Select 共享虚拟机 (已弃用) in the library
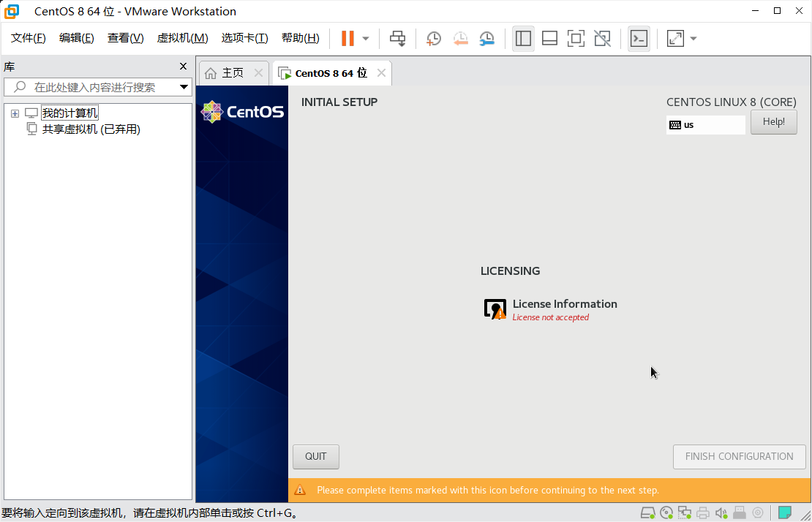Viewport: 812px width, 522px height. (91, 129)
